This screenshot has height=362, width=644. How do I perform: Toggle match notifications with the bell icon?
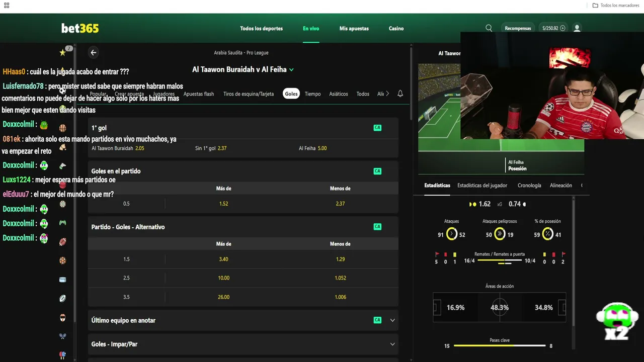pos(400,94)
